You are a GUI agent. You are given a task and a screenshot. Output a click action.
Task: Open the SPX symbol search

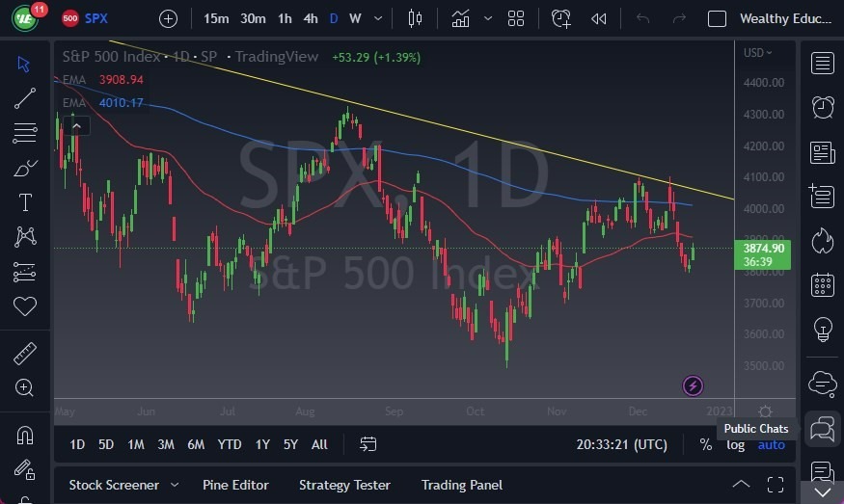85,19
